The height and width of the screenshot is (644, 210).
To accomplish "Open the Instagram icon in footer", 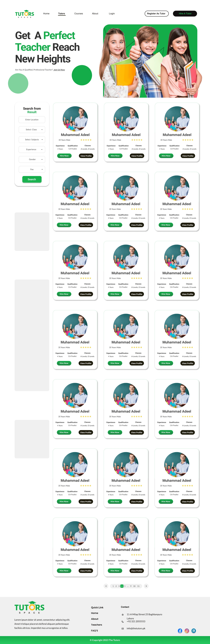I will pyautogui.click(x=187, y=631).
